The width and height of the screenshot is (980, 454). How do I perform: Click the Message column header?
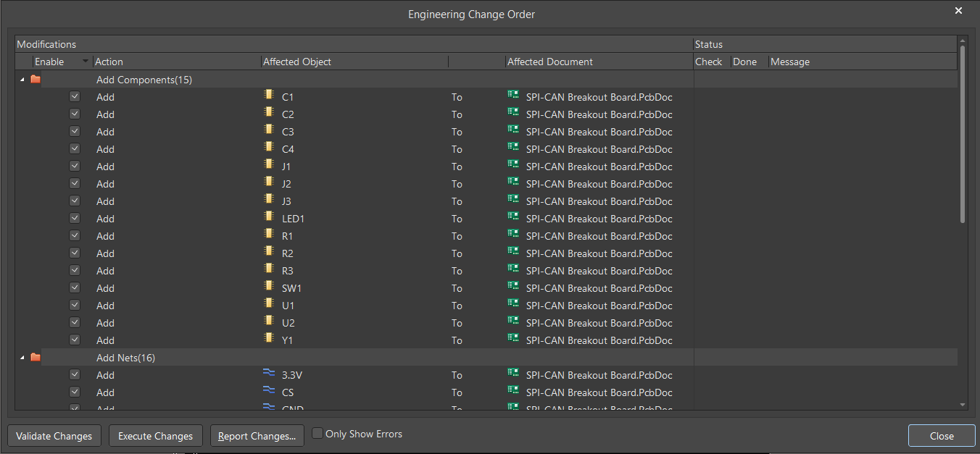[x=863, y=62]
